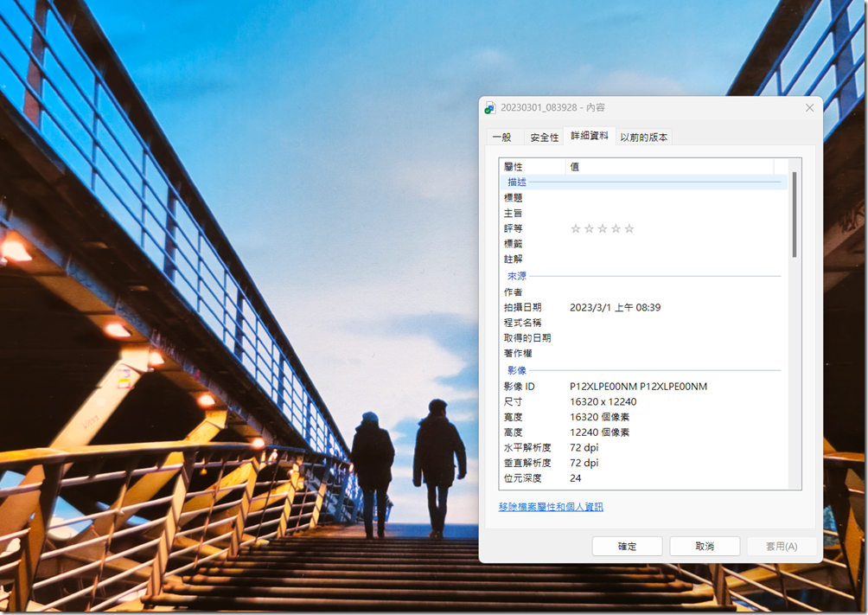
Task: Open 移除檔案屬性和個人資訊 link
Action: coord(551,506)
